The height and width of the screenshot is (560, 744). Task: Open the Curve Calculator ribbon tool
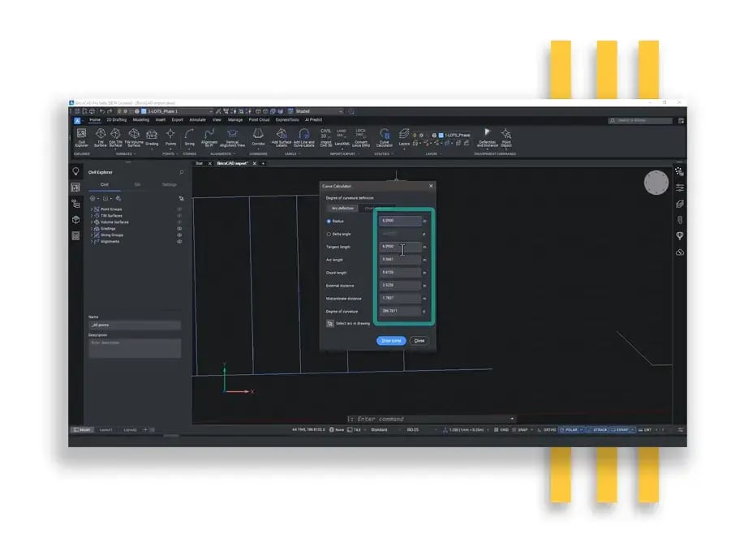coord(385,137)
